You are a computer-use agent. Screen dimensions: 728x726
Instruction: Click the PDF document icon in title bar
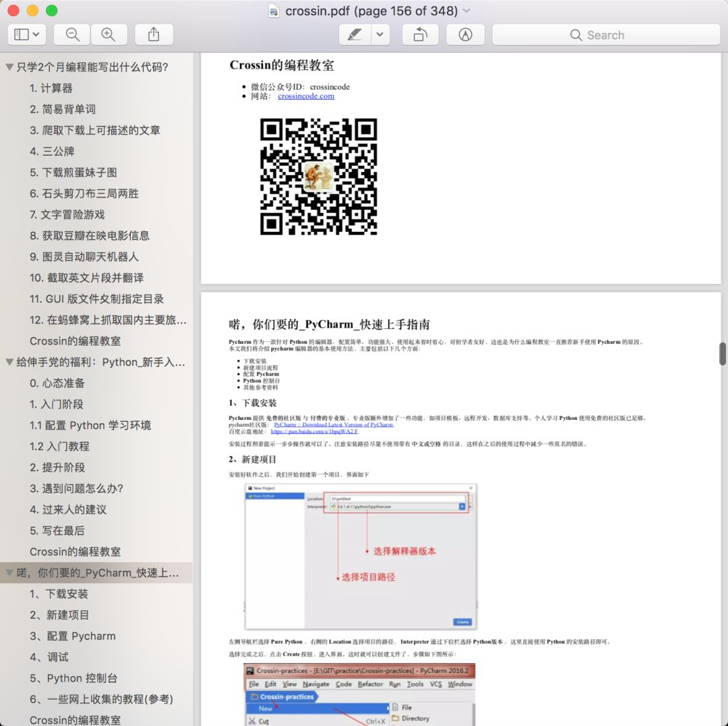click(x=274, y=11)
